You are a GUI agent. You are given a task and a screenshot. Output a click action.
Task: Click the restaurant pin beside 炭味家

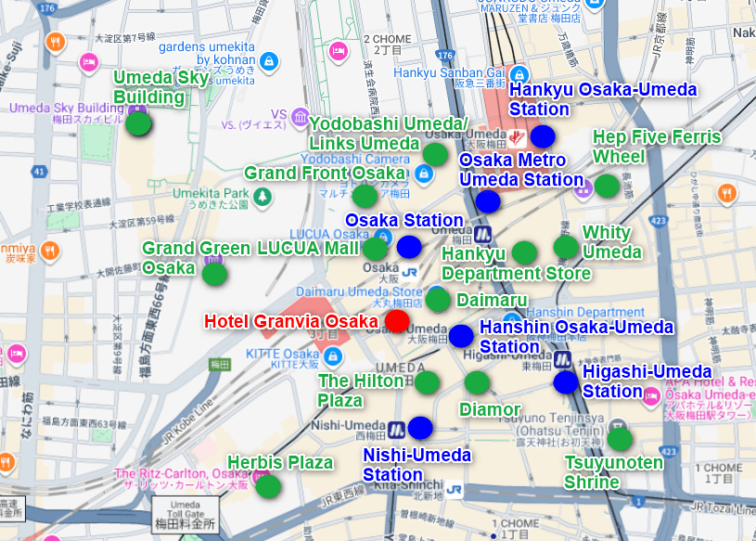pos(50,251)
